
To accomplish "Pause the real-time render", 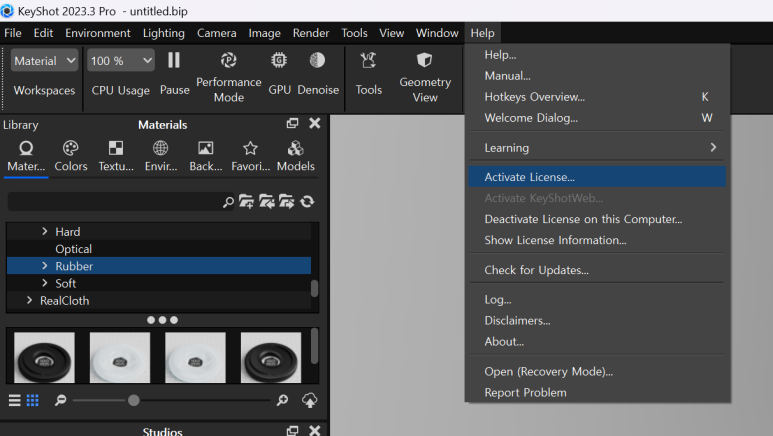I will click(x=174, y=75).
